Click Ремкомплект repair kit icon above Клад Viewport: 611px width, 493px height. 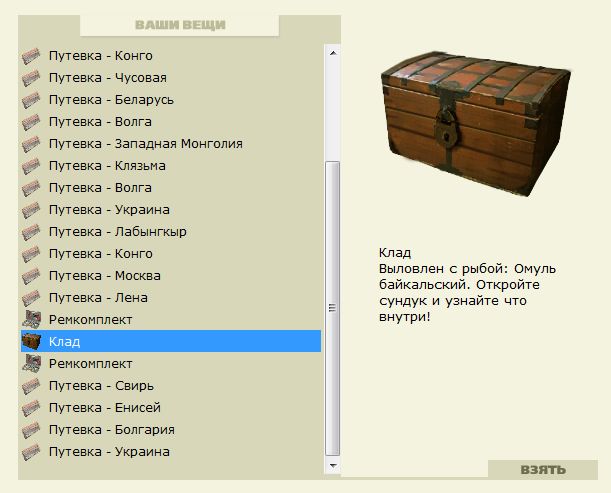32,320
